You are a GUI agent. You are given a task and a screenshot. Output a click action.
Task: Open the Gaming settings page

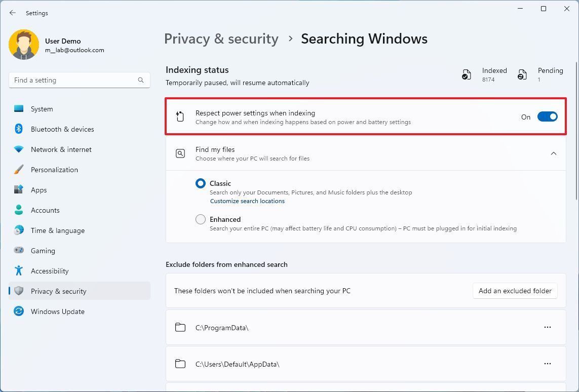pyautogui.click(x=43, y=251)
